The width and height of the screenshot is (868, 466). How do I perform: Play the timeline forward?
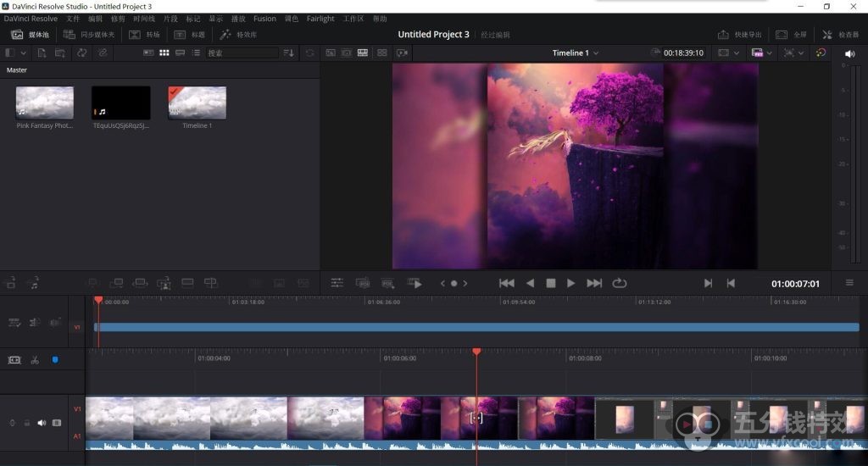[570, 283]
